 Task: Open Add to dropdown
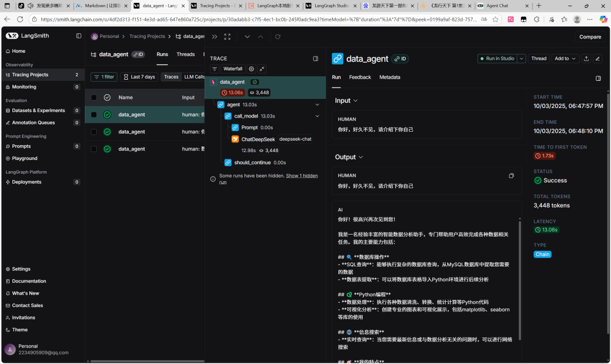pyautogui.click(x=565, y=59)
